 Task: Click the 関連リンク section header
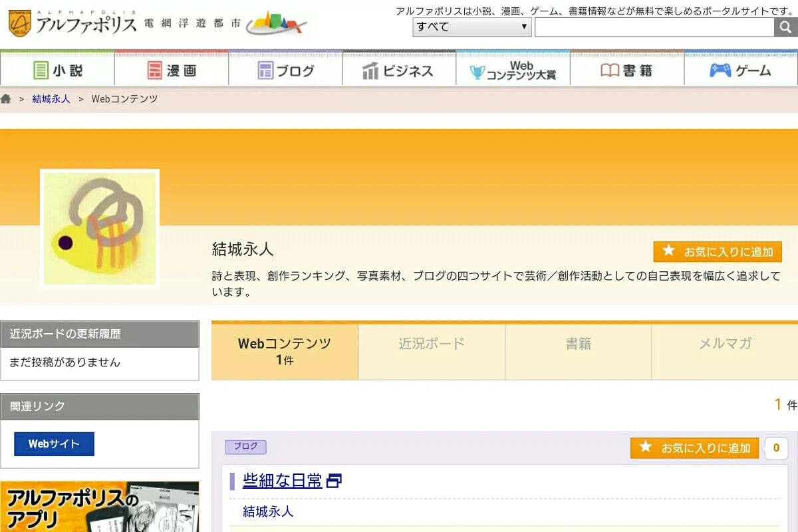pyautogui.click(x=100, y=406)
